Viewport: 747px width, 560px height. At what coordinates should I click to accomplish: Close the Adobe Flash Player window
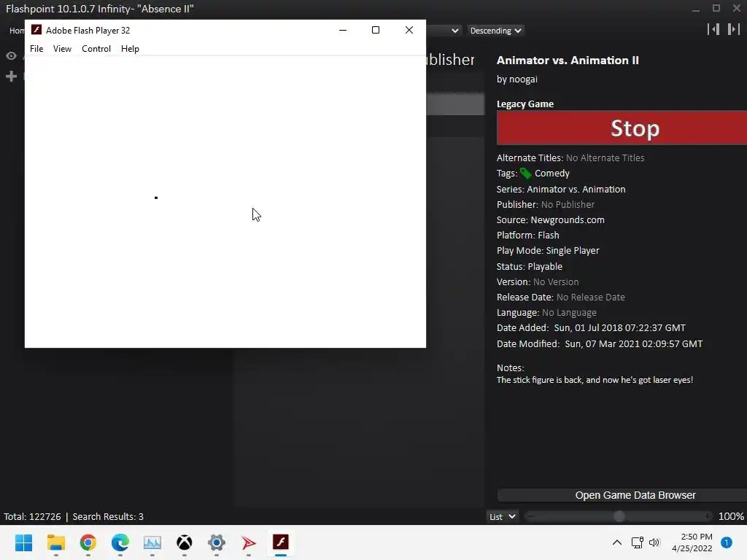409,30
